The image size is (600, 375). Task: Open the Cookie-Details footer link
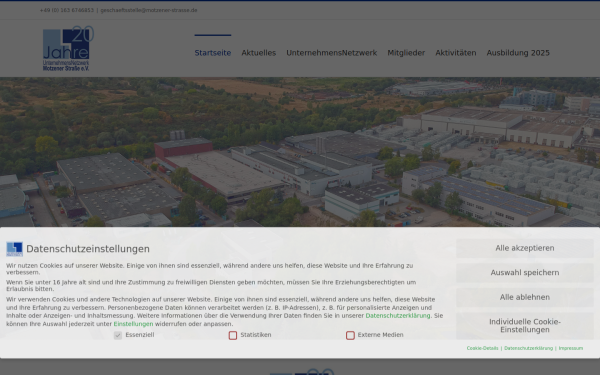coord(482,348)
